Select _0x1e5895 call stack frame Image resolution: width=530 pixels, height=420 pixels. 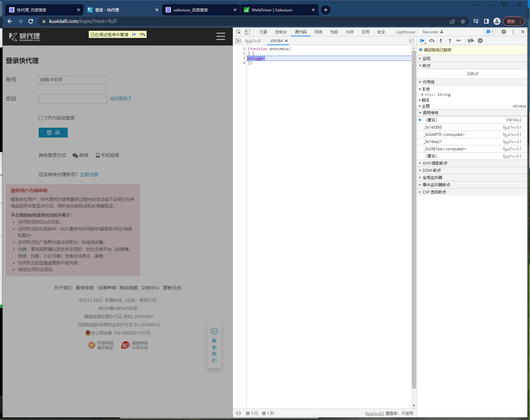coord(472,127)
